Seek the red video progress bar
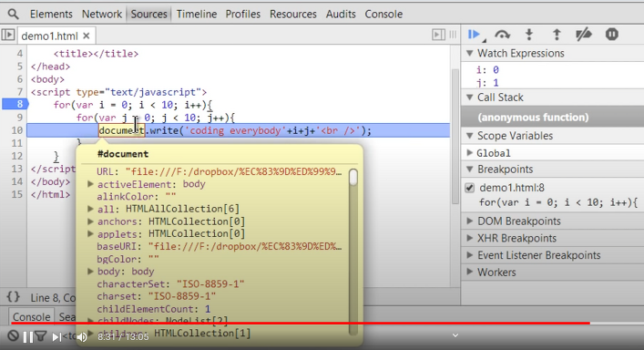The height and width of the screenshot is (350, 644). coord(301,324)
